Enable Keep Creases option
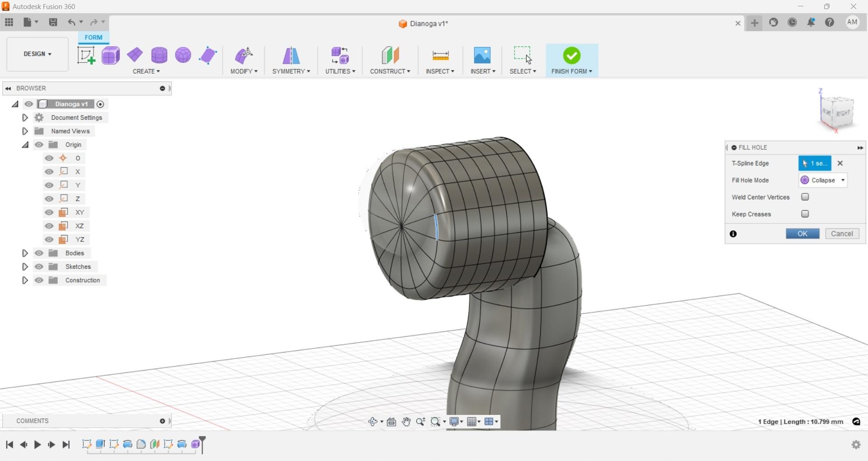The width and height of the screenshot is (868, 461). coord(805,214)
